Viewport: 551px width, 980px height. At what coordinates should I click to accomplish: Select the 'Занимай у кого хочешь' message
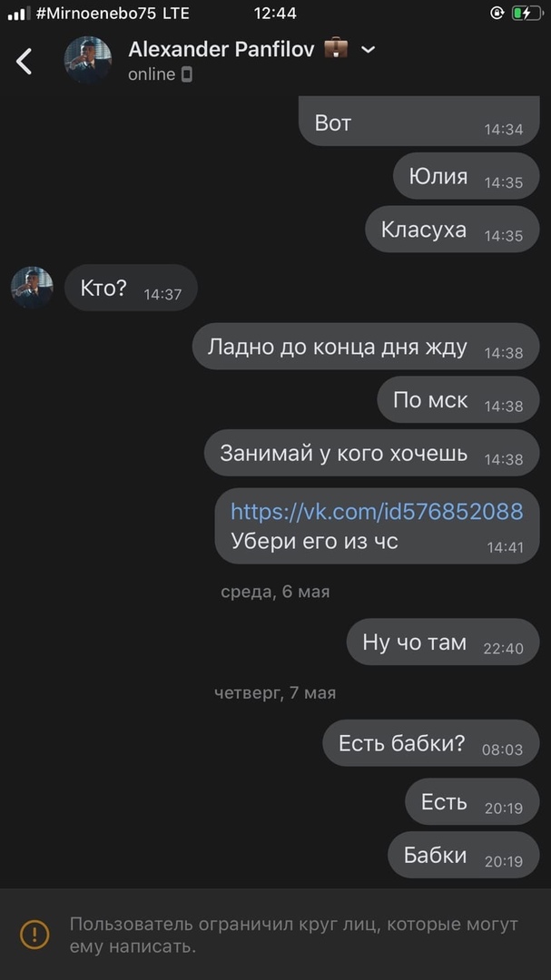(x=371, y=453)
